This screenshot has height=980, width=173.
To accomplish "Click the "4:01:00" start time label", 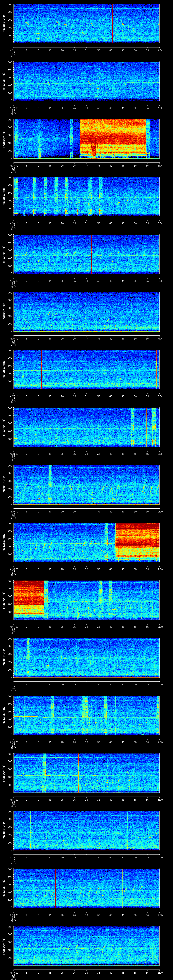I will click(x=14, y=50).
